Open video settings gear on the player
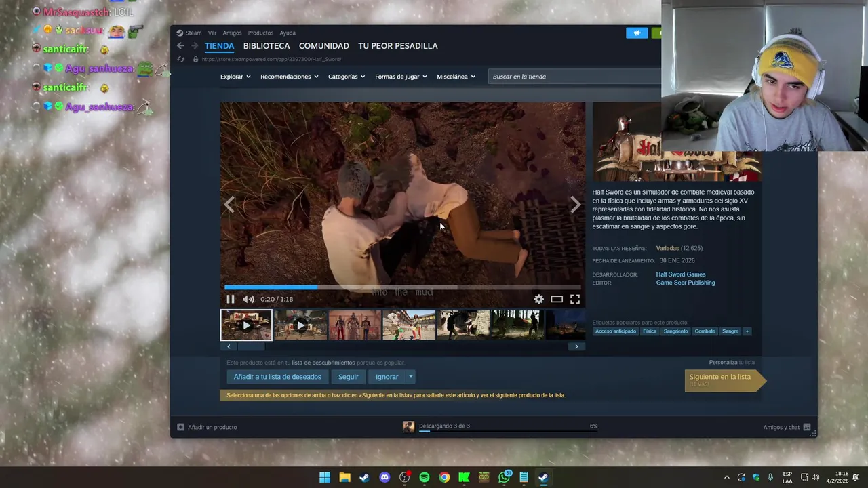The image size is (868, 488). pyautogui.click(x=538, y=299)
